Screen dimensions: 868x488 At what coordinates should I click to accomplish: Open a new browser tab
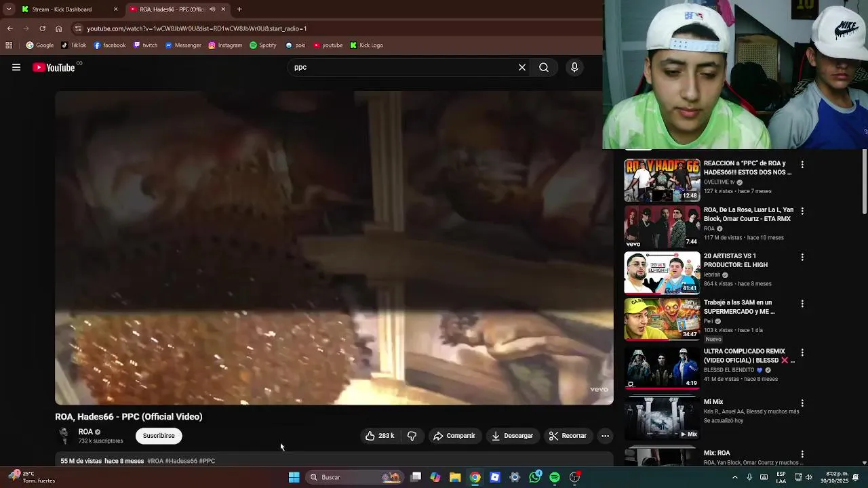pos(239,9)
